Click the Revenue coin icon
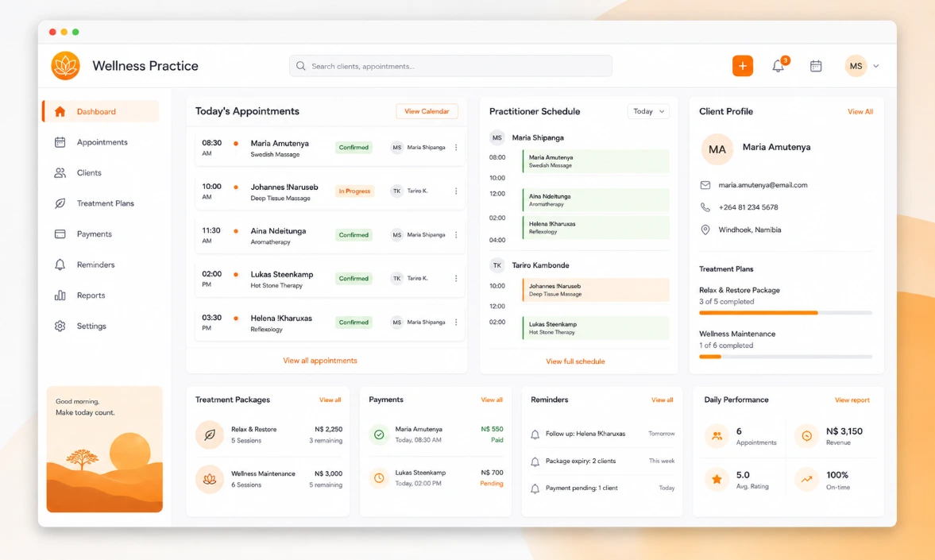Viewport: 935px width, 560px height. click(806, 436)
